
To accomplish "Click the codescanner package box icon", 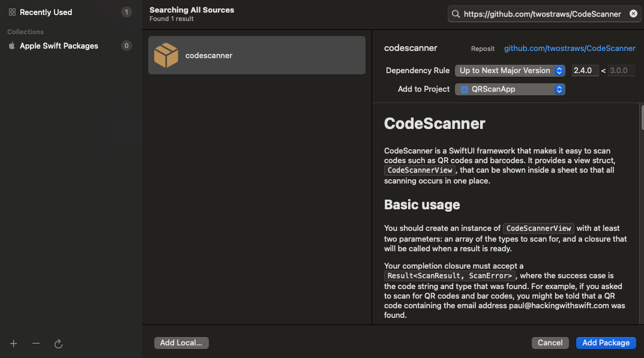I will point(166,55).
